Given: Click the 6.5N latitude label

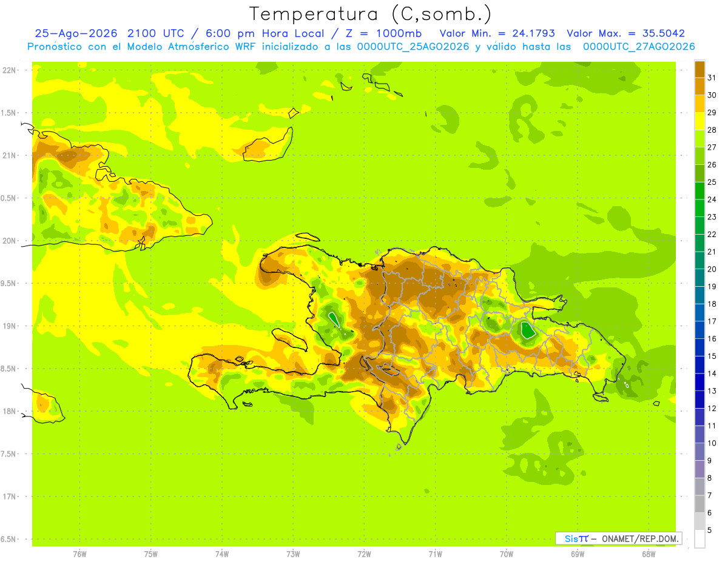Looking at the screenshot, I should coord(9,539).
